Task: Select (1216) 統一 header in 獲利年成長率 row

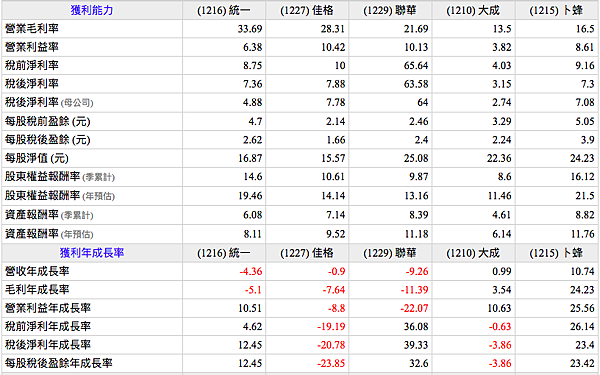Action: coord(224,253)
